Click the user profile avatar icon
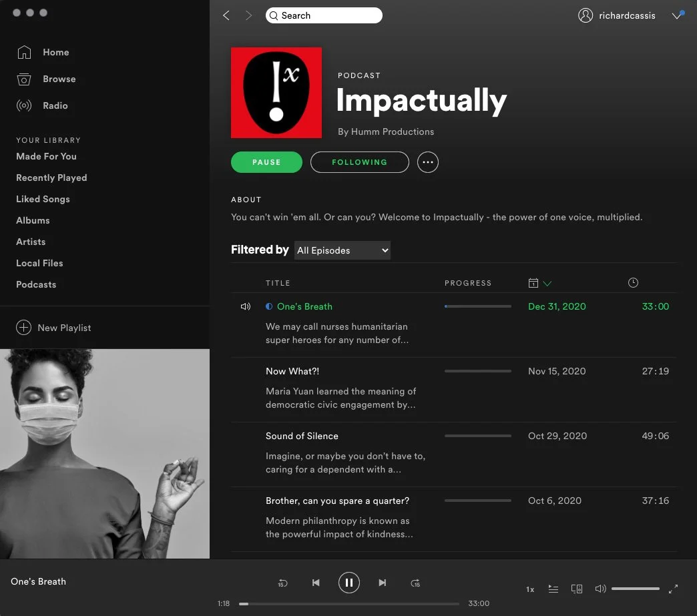The width and height of the screenshot is (697, 616). (586, 15)
